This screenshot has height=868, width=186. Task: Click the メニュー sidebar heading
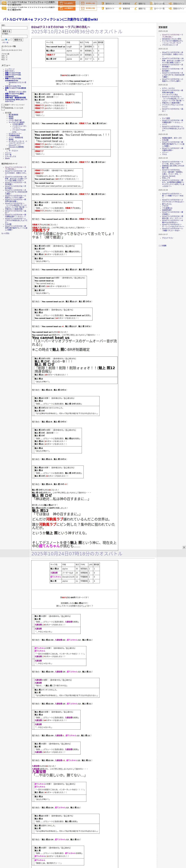[6, 65]
